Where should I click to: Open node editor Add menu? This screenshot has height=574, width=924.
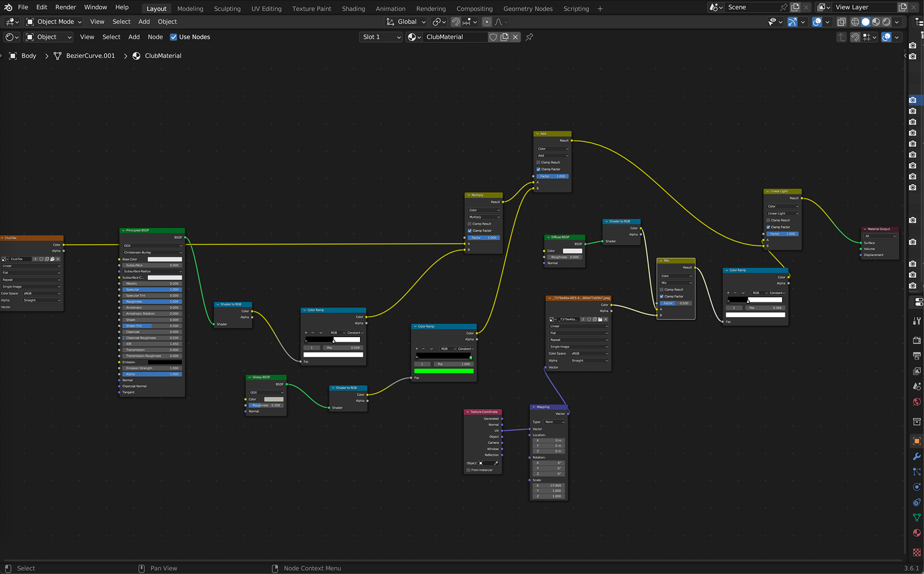134,37
